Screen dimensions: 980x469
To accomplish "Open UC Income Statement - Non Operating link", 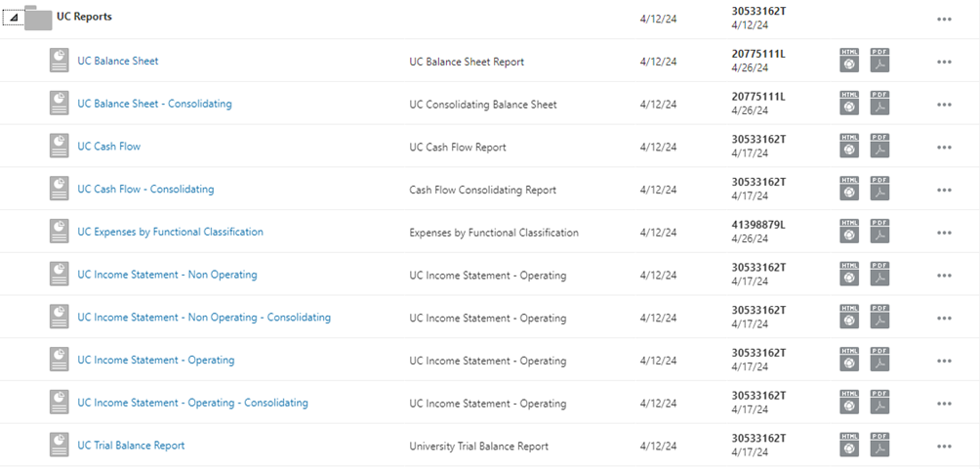I will (x=167, y=275).
